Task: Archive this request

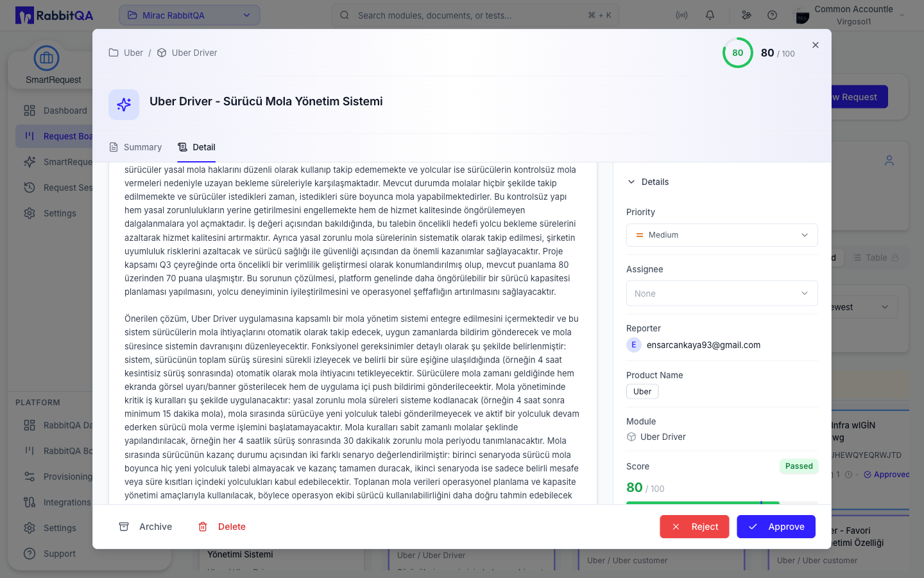Action: point(146,527)
